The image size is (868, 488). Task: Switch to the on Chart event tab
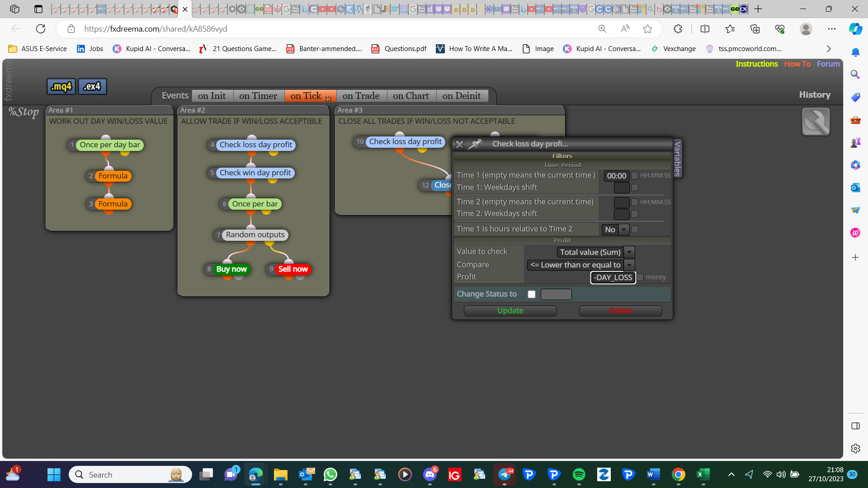pos(411,96)
